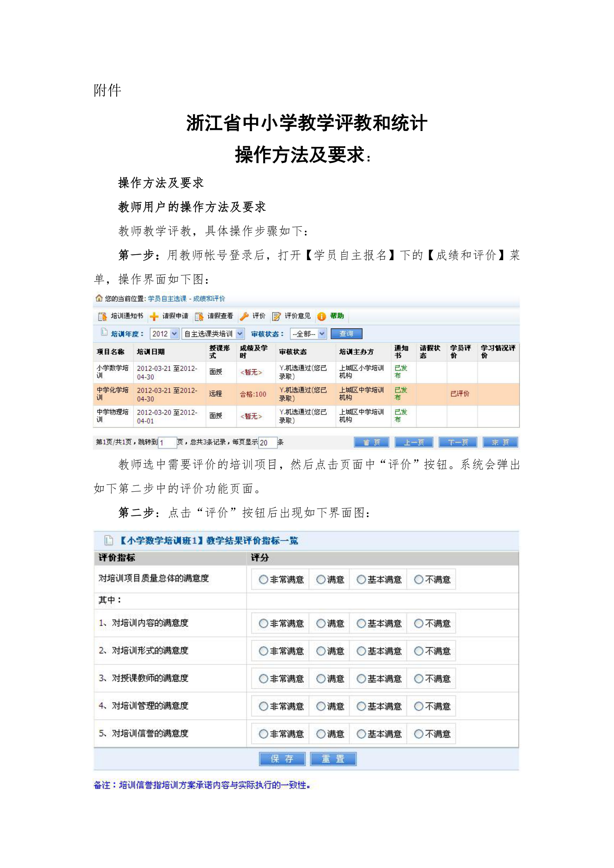The width and height of the screenshot is (614, 868).
Task: Click the 每页显示 20 records field
Action: 268,442
